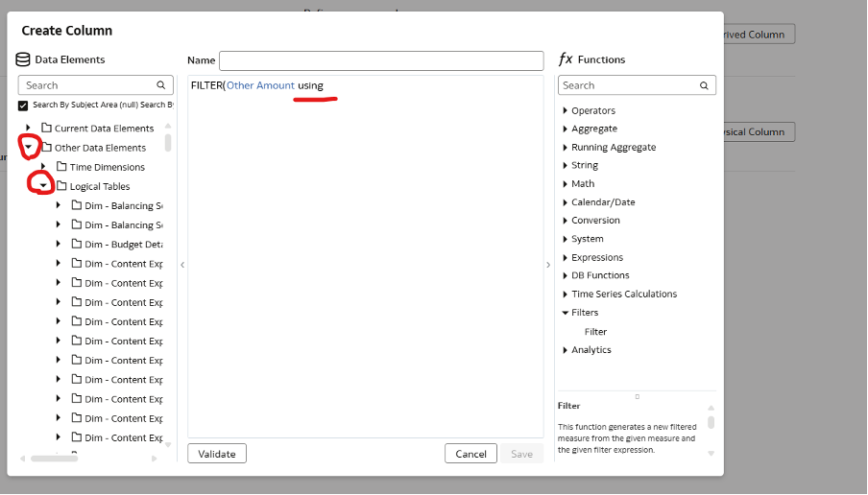Viewport: 868px width, 495px height.
Task: Click the Time Dimensions folder icon
Action: (x=60, y=167)
